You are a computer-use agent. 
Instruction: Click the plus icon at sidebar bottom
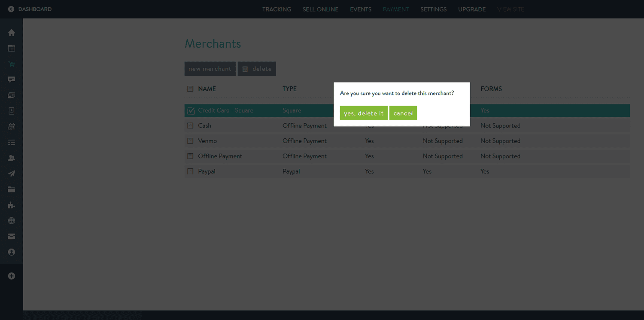[11, 276]
